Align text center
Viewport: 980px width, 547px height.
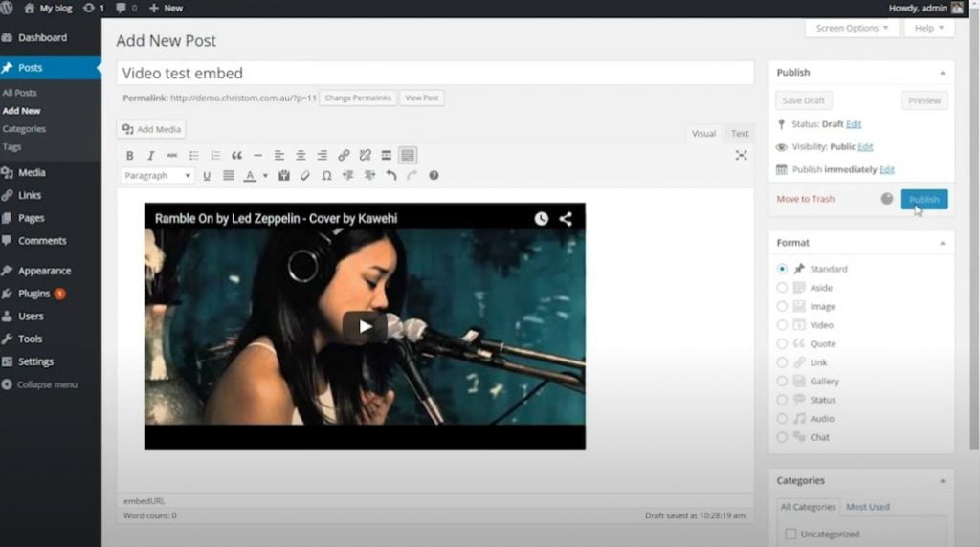pos(301,156)
